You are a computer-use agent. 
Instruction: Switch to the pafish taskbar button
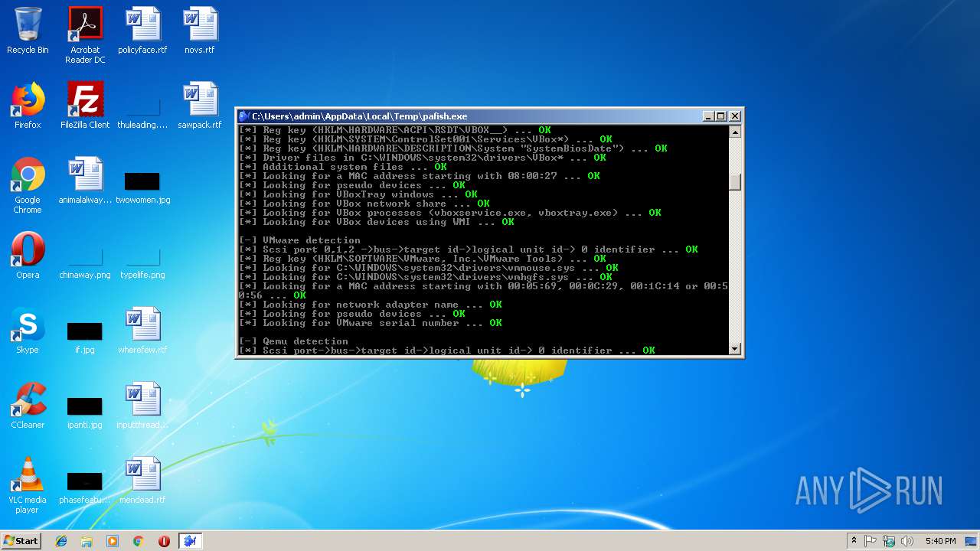click(x=190, y=541)
